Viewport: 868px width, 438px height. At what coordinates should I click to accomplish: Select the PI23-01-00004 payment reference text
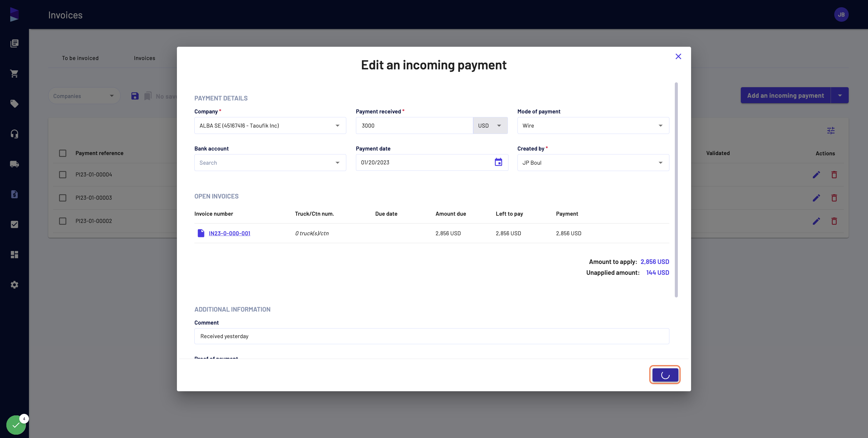94,175
